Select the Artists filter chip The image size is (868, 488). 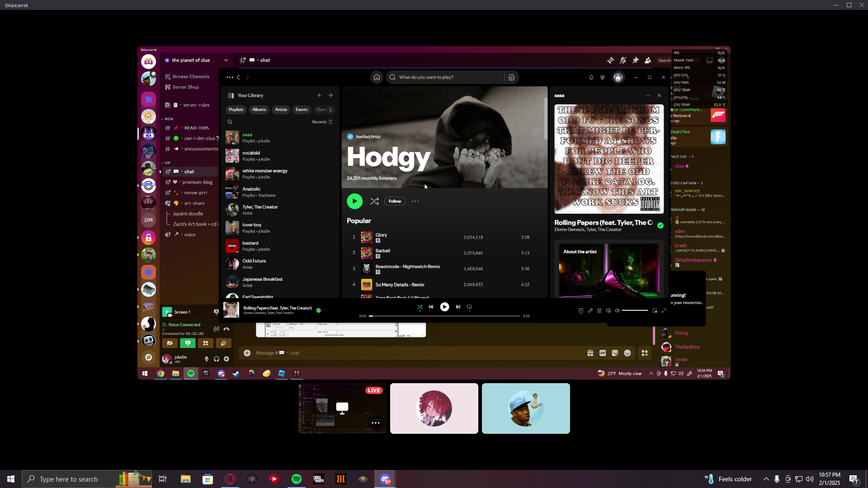coord(281,110)
